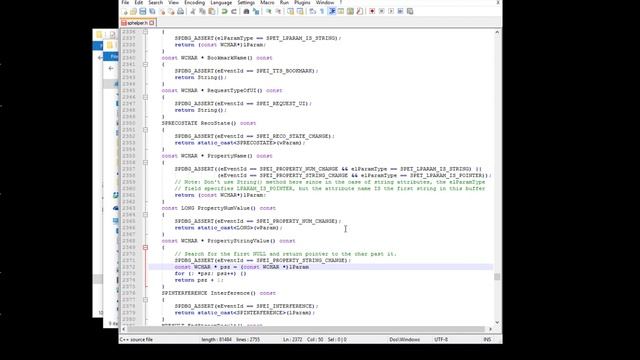Click the horizontal scrollbar left arrow

(124, 329)
